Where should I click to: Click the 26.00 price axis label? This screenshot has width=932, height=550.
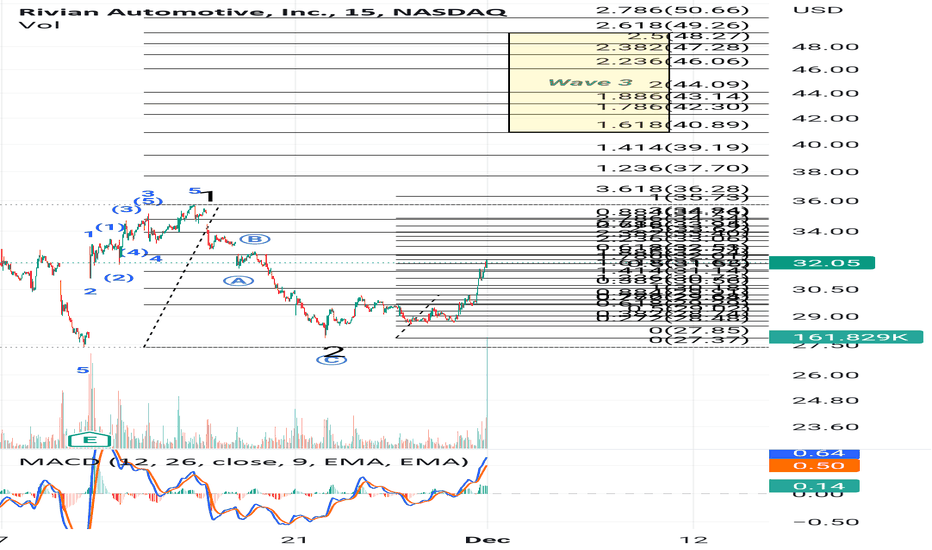pyautogui.click(x=826, y=375)
